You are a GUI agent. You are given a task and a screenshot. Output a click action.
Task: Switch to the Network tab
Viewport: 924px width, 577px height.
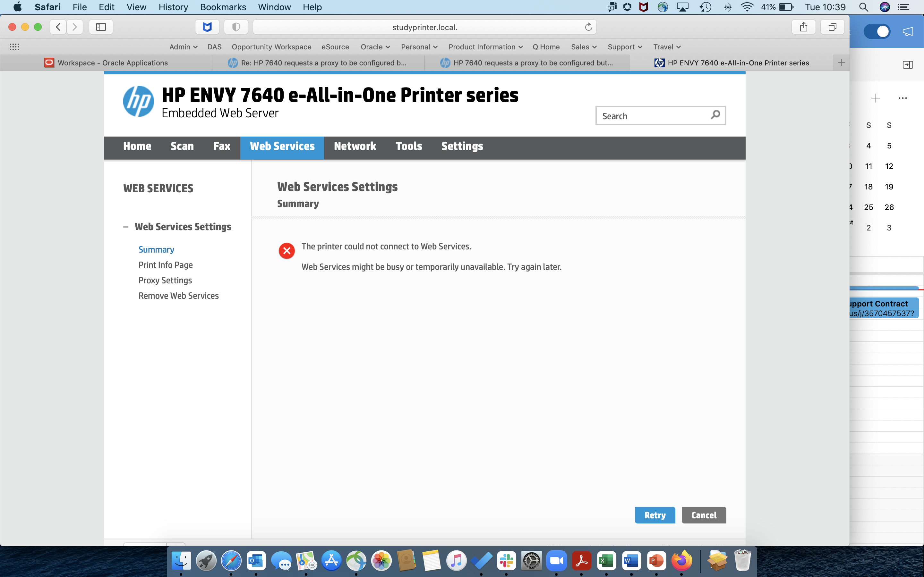[355, 146]
